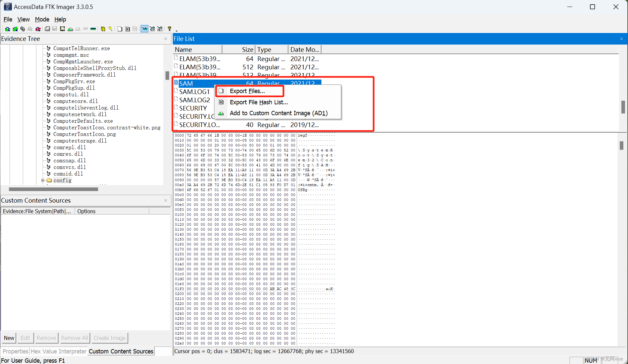Choose Add to Custom Content Image (AD1)
The height and width of the screenshot is (364, 628).
(x=278, y=113)
